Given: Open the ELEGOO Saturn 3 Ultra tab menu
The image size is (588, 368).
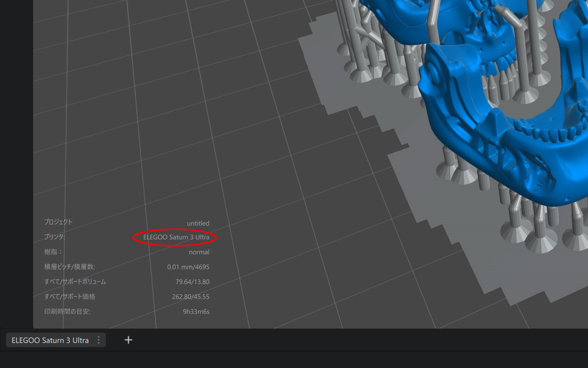Looking at the screenshot, I should pos(98,340).
